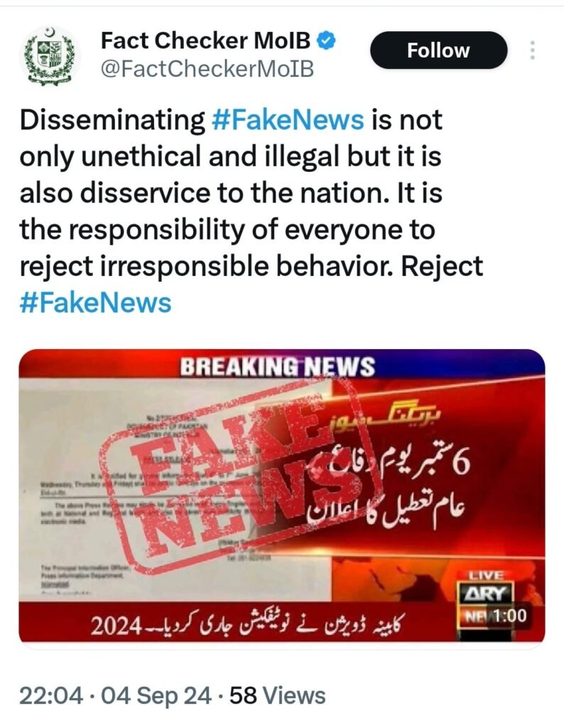Click the BREAKING NEWS banner heading
This screenshot has width=564, height=728.
(277, 367)
